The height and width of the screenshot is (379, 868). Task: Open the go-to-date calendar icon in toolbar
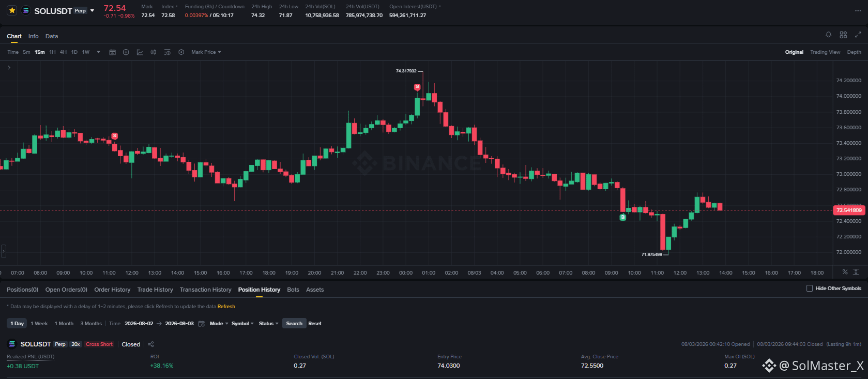click(112, 52)
